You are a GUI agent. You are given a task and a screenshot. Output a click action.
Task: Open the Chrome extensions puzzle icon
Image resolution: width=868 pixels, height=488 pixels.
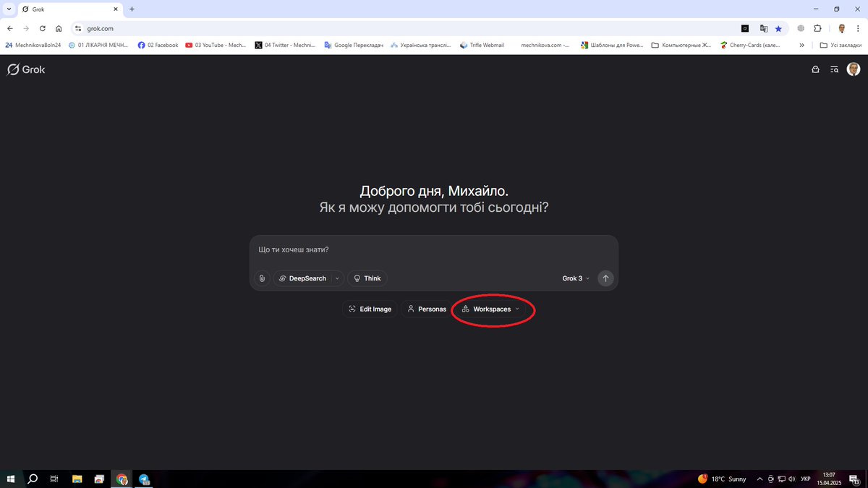pos(817,29)
